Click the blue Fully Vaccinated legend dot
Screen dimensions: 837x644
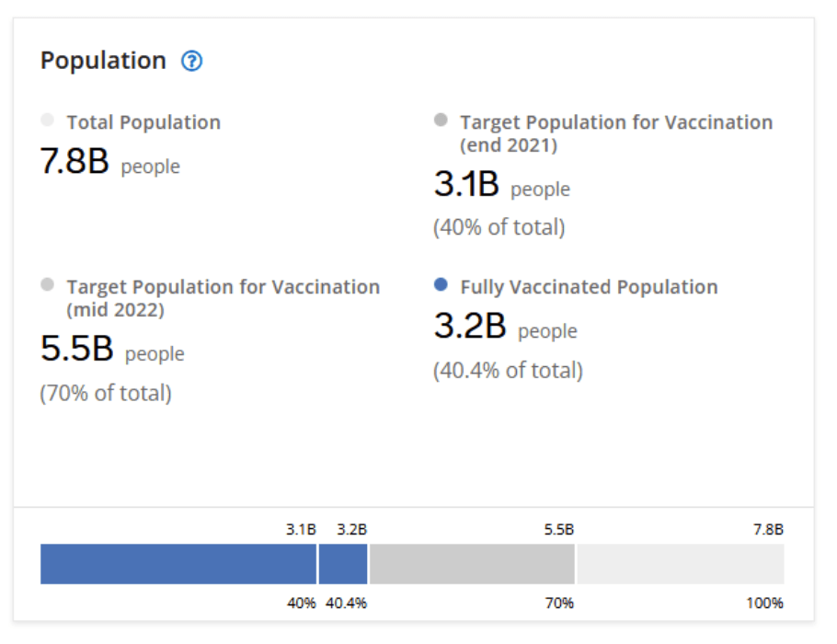point(441,285)
